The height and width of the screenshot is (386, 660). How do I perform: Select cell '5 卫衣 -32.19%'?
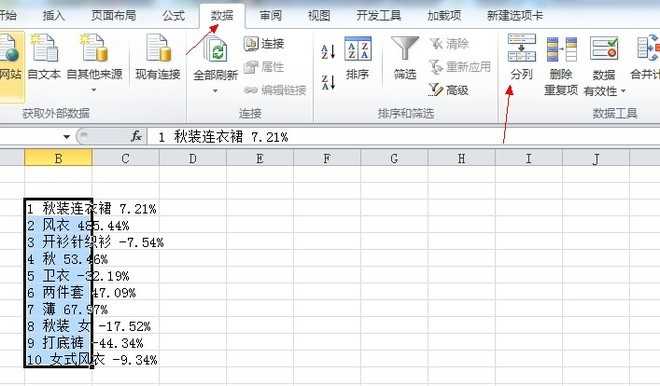58,275
